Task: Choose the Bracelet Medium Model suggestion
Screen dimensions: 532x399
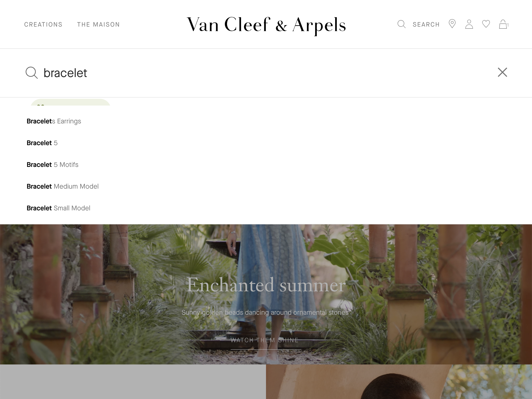Action: point(63,186)
